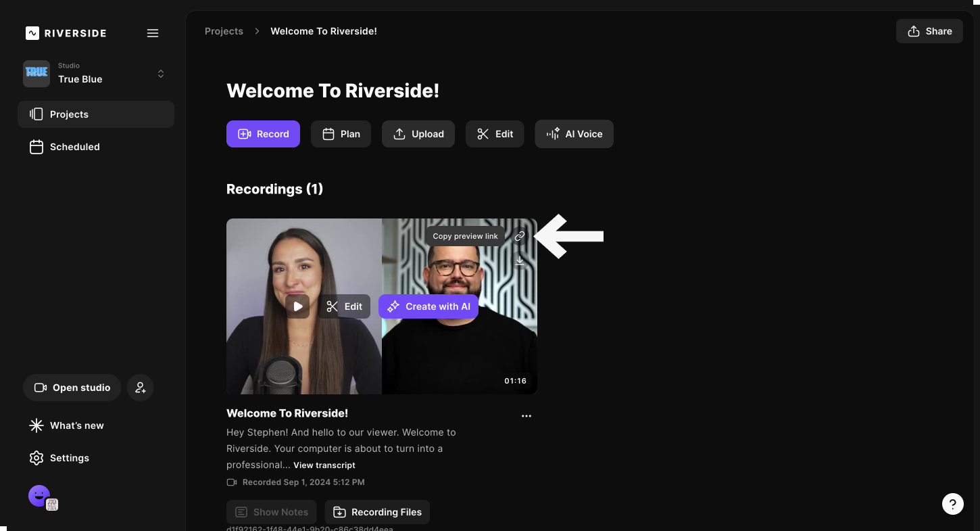Click the Open studio button
Viewport: 980px width, 531px height.
72,388
